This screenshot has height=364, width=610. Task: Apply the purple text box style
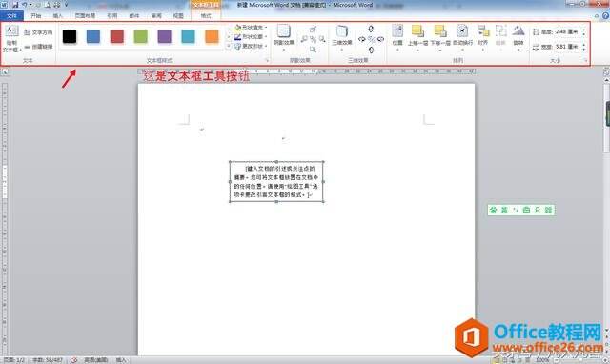(165, 36)
